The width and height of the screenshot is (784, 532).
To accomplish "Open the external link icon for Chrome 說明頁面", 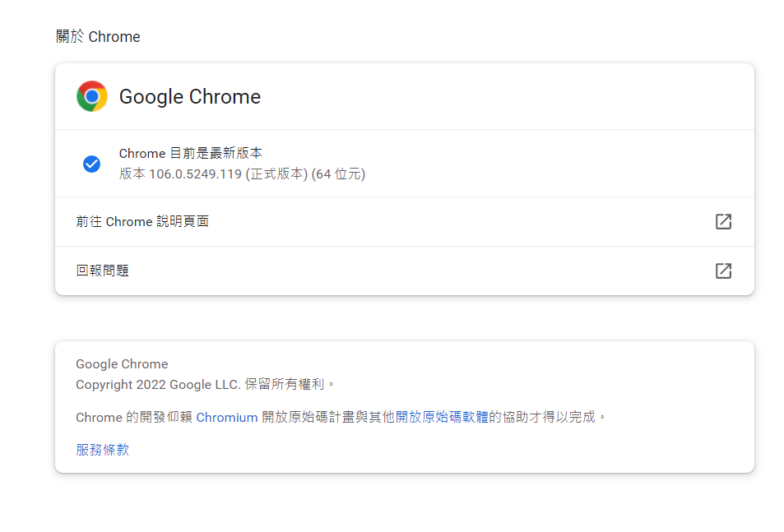I will [723, 221].
